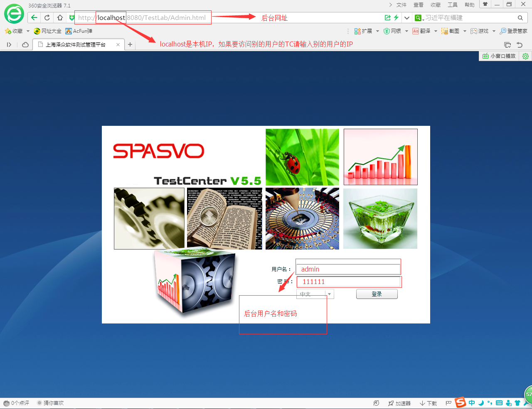The width and height of the screenshot is (532, 409).
Task: Open the browser home page icon
Action: point(60,17)
